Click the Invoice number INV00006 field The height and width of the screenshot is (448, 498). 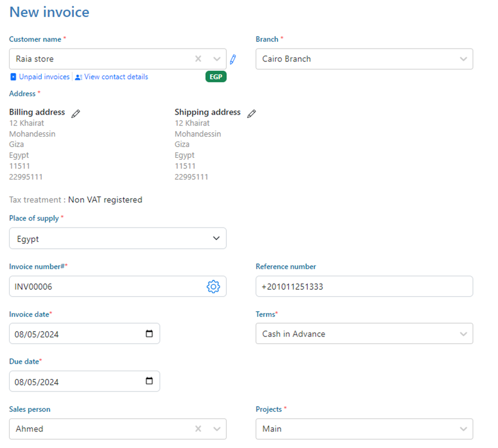(x=106, y=286)
